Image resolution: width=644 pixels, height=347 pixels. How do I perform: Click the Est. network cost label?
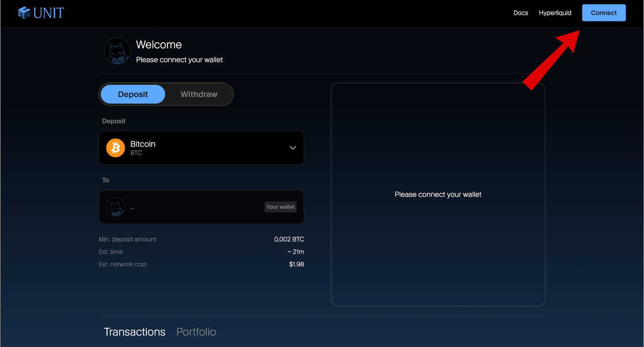coord(123,264)
